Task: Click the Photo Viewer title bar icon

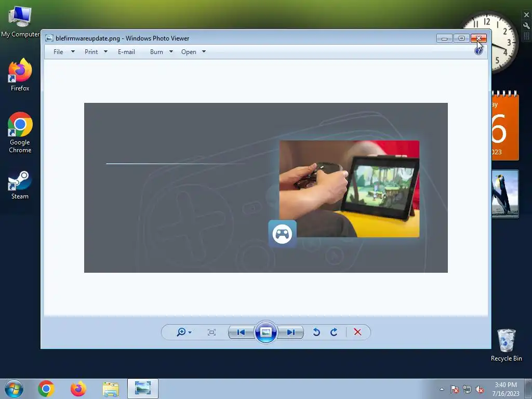Action: point(49,38)
